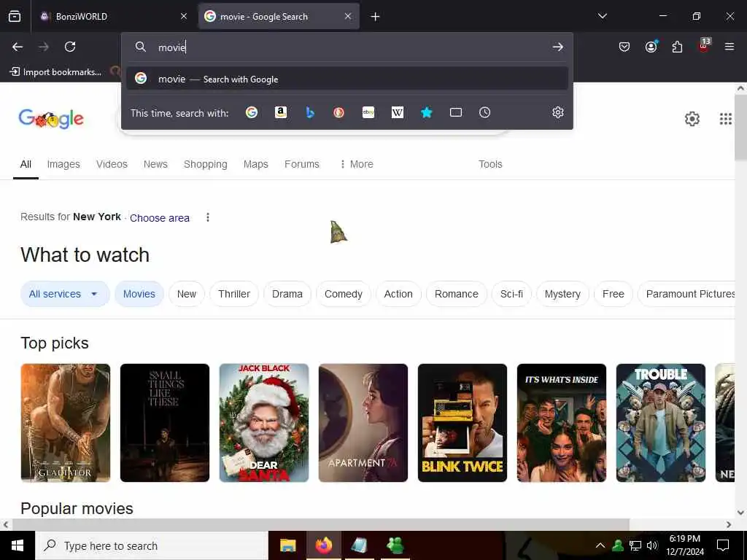Close the BonziWORLD tab
The width and height of the screenshot is (747, 560).
184,16
